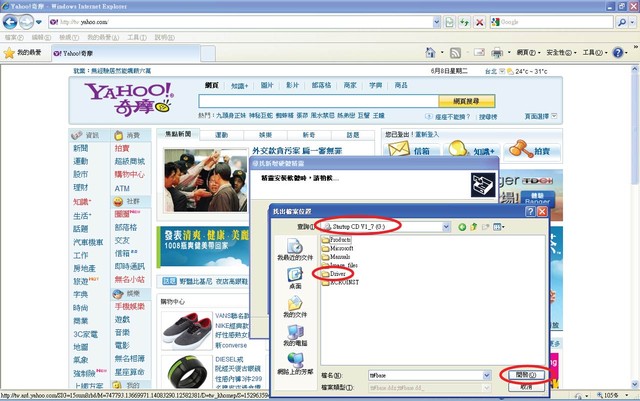Viewport: 640px width, 401px height.
Task: Select the Driver folder in file list
Action: click(333, 274)
